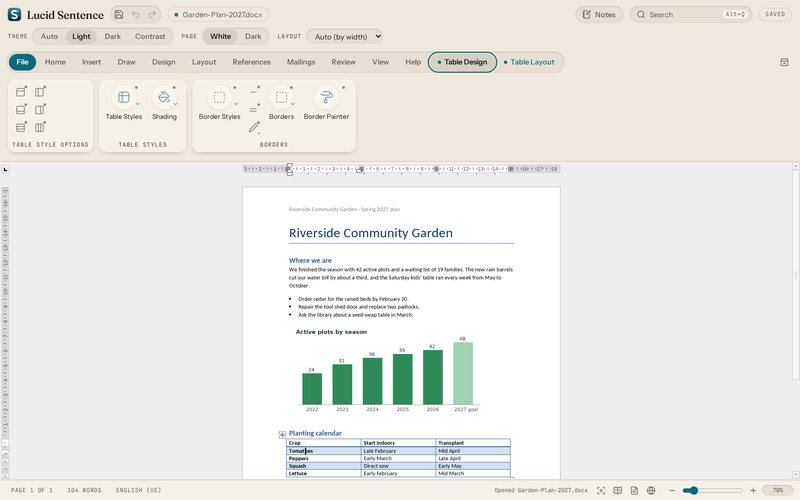Image resolution: width=800 pixels, height=500 pixels.
Task: Open the Table Styles gallery icon
Action: click(x=123, y=97)
